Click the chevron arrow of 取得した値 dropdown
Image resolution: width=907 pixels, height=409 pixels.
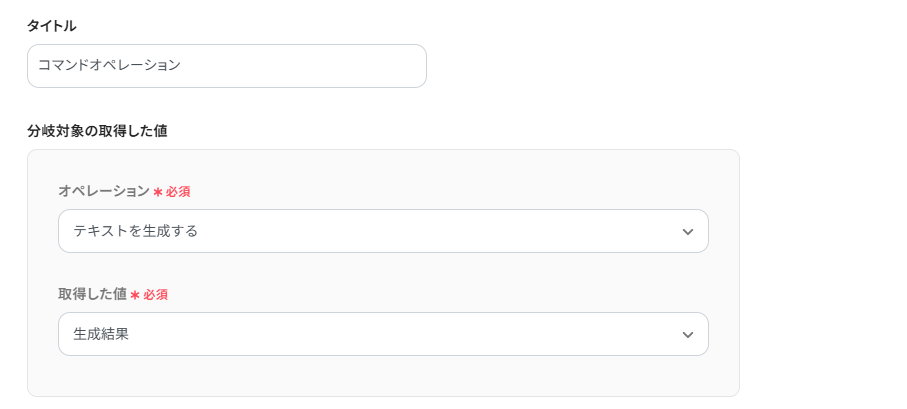point(687,335)
